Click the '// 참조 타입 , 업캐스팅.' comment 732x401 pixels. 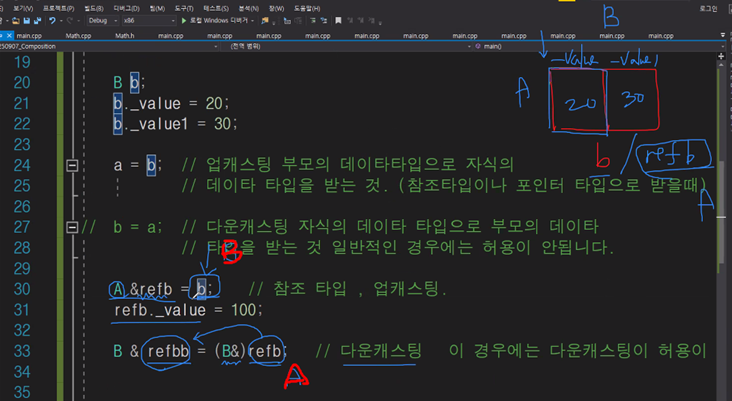click(348, 289)
